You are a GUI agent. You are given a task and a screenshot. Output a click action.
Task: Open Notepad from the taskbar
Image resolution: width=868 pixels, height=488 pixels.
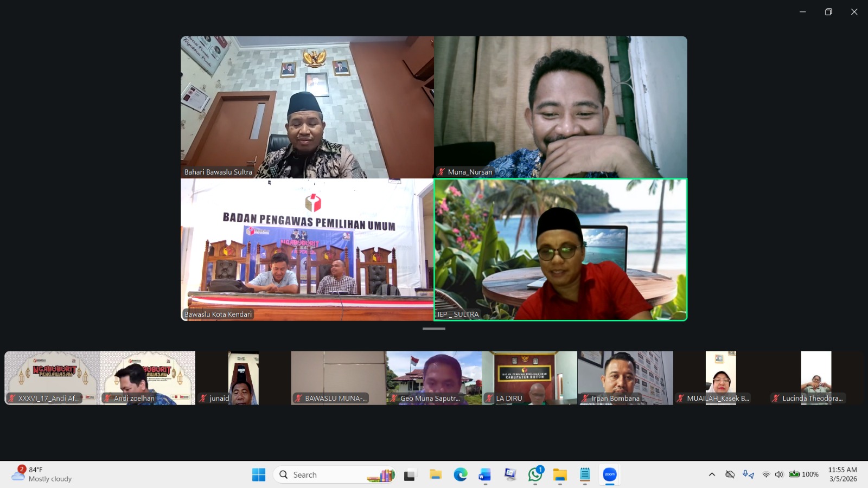coord(584,474)
